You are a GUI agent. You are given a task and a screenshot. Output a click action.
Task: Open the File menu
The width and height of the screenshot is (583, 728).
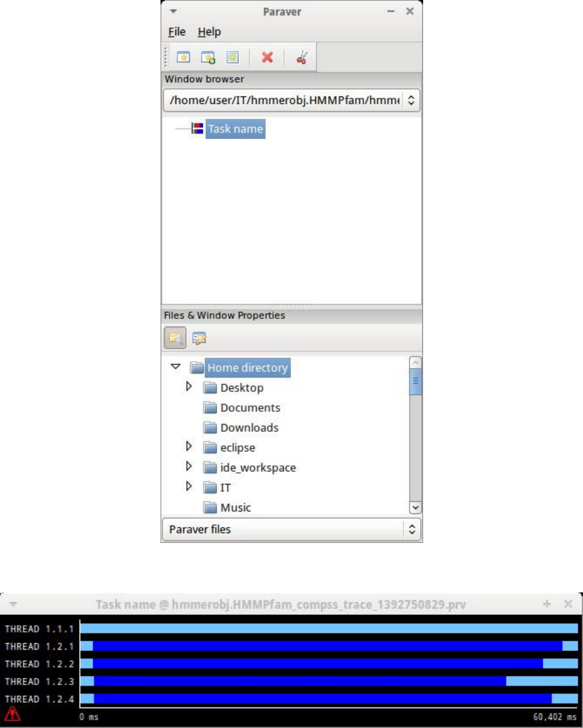tap(177, 31)
